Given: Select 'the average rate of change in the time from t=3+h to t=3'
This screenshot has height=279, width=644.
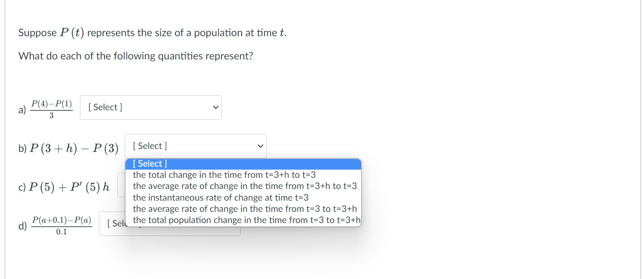Looking at the screenshot, I should 245,186.
